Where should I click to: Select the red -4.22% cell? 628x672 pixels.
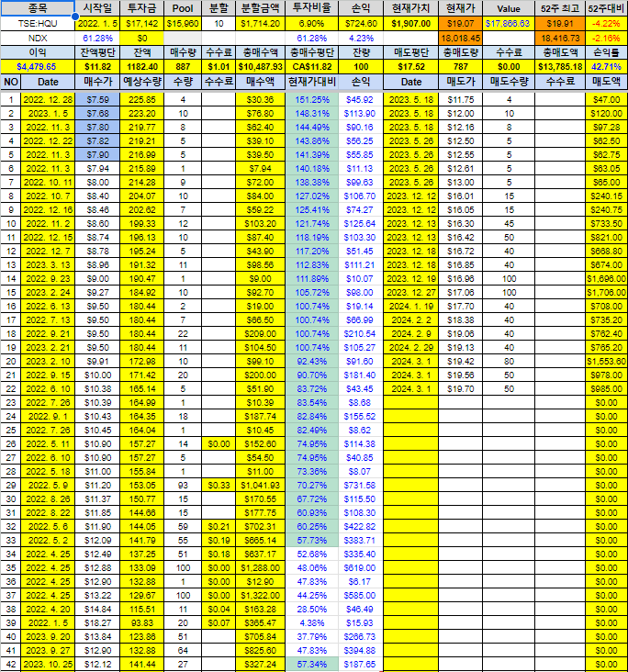(606, 24)
